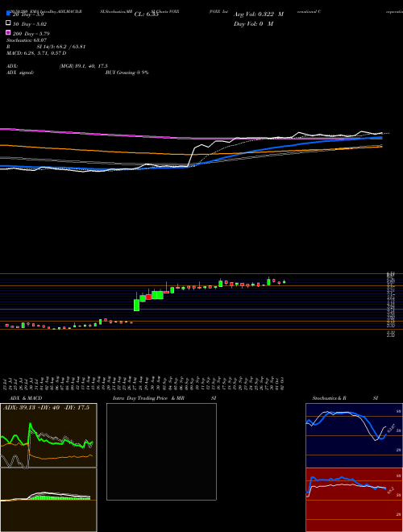This screenshot has width=403, height=532.
Task: Click the 'Day Vol: 0 M' text
Action: click(x=253, y=23)
